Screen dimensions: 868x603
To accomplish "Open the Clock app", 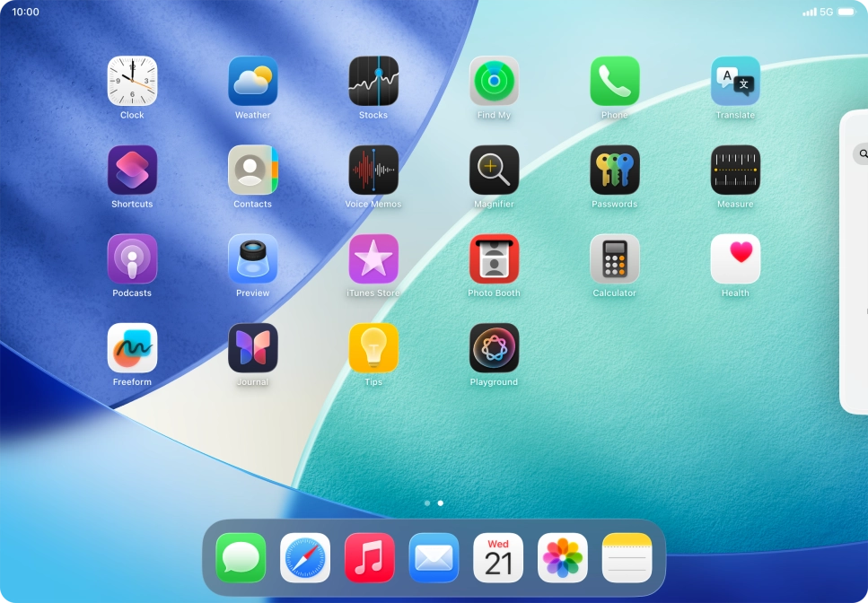I will (x=132, y=81).
